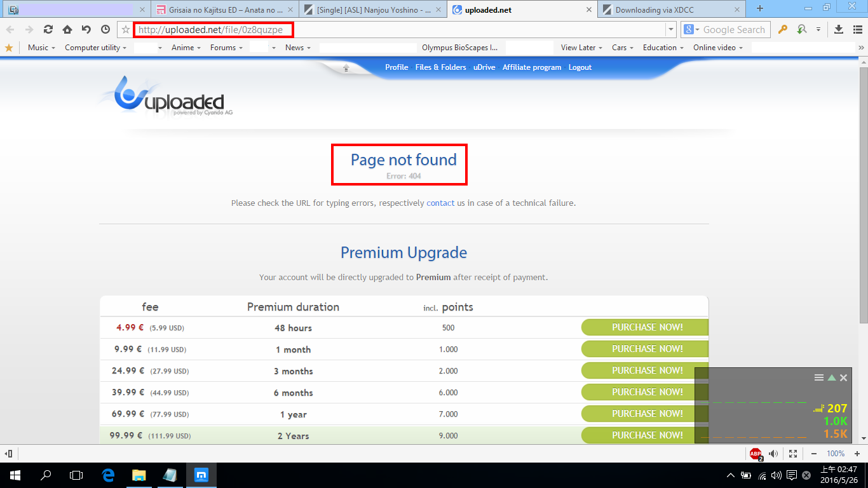This screenshot has height=488, width=868.
Task: Open the Action Center notifications icon
Action: [x=792, y=475]
